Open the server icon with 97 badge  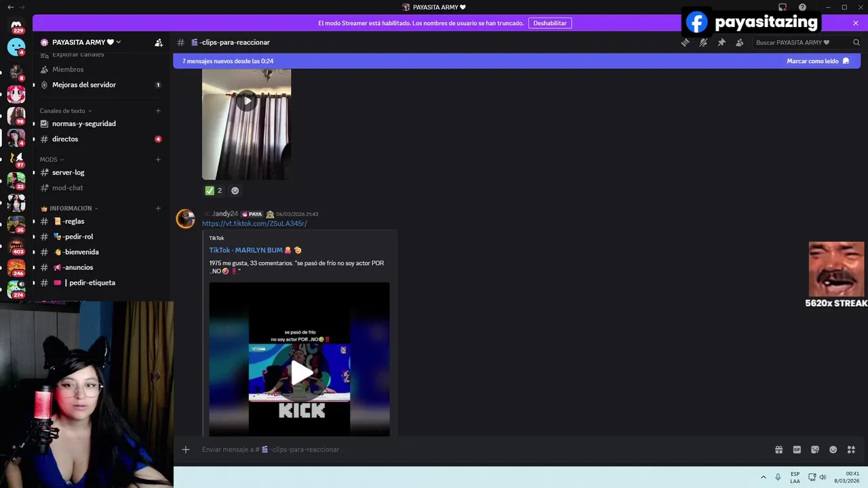[x=16, y=159]
